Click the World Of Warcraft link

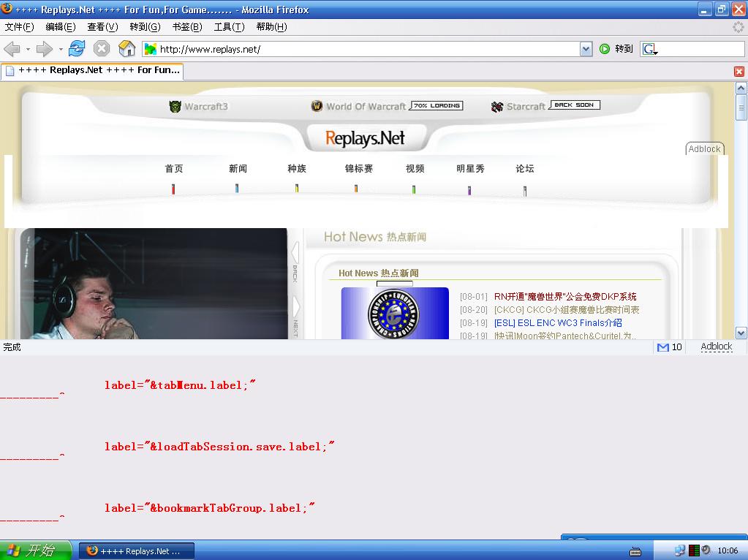pos(366,107)
